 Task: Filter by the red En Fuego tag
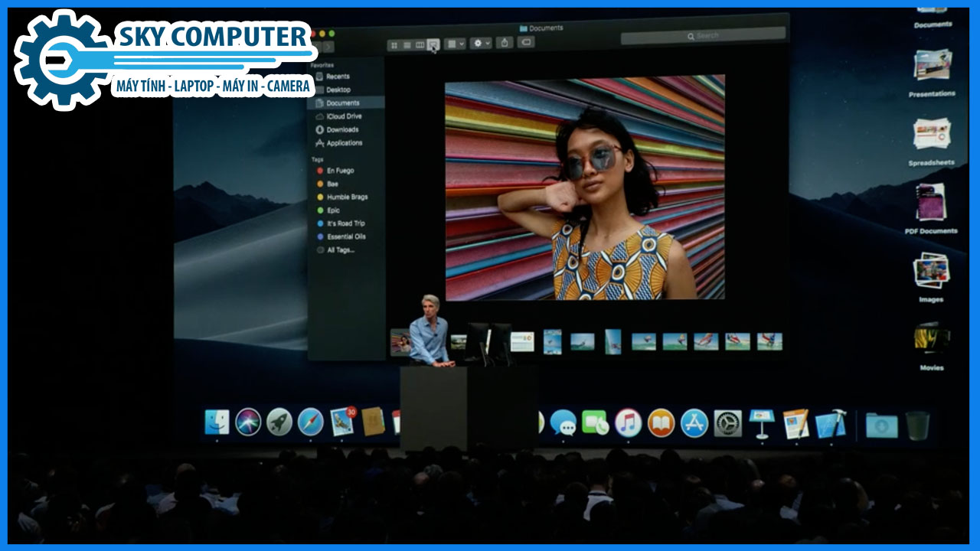coord(340,171)
